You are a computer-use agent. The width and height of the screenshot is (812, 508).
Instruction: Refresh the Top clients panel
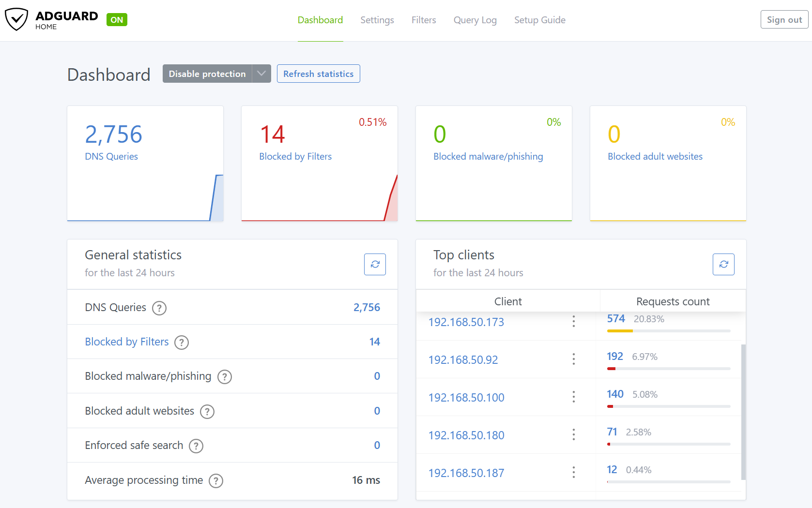pyautogui.click(x=723, y=264)
